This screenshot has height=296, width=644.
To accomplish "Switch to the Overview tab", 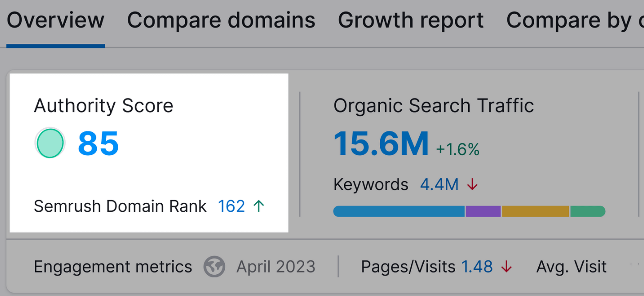I will click(56, 20).
